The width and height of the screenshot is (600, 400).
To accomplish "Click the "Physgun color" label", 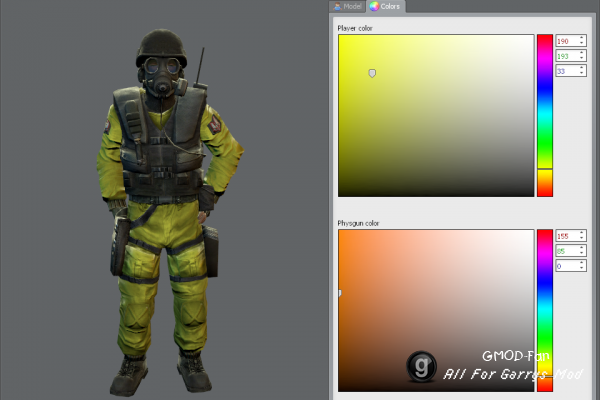I will (358, 223).
